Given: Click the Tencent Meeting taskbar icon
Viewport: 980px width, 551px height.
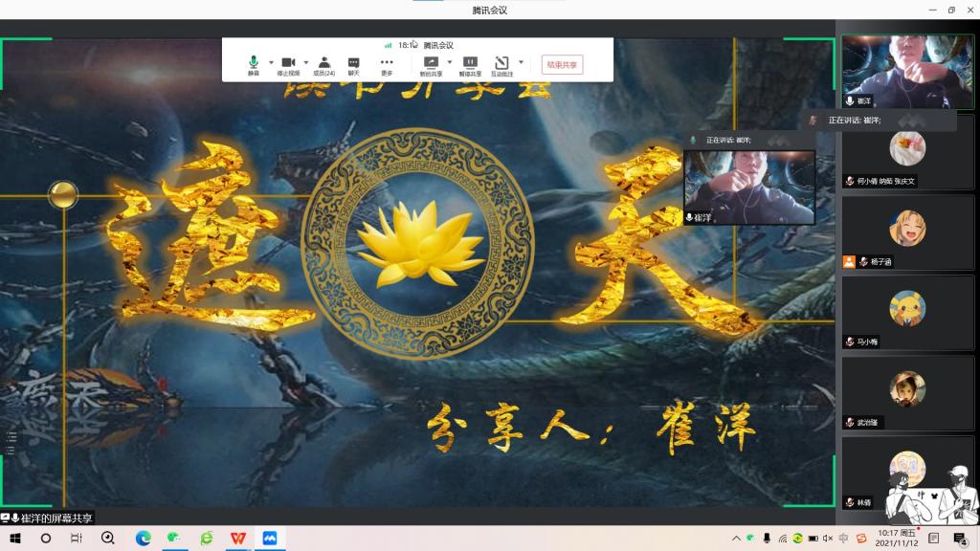Looking at the screenshot, I should point(270,539).
